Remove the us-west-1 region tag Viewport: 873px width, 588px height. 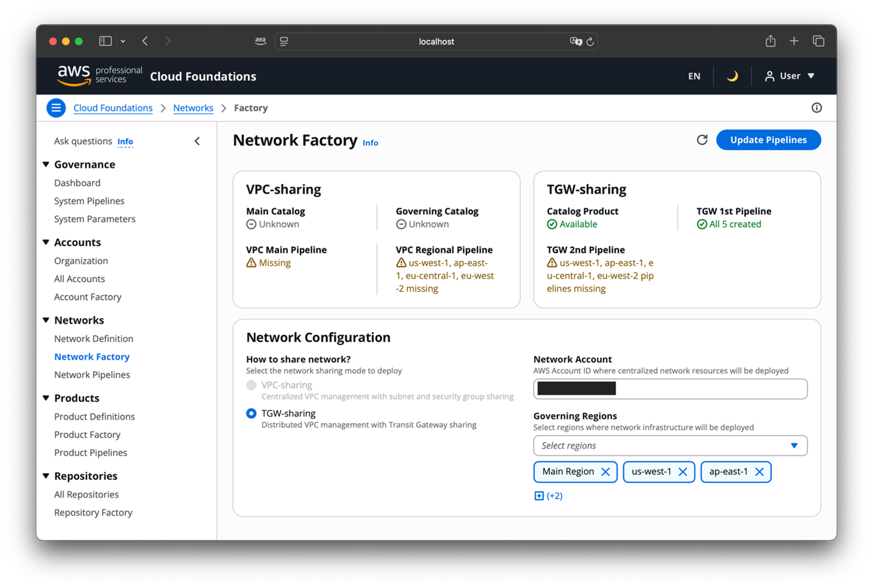point(683,472)
